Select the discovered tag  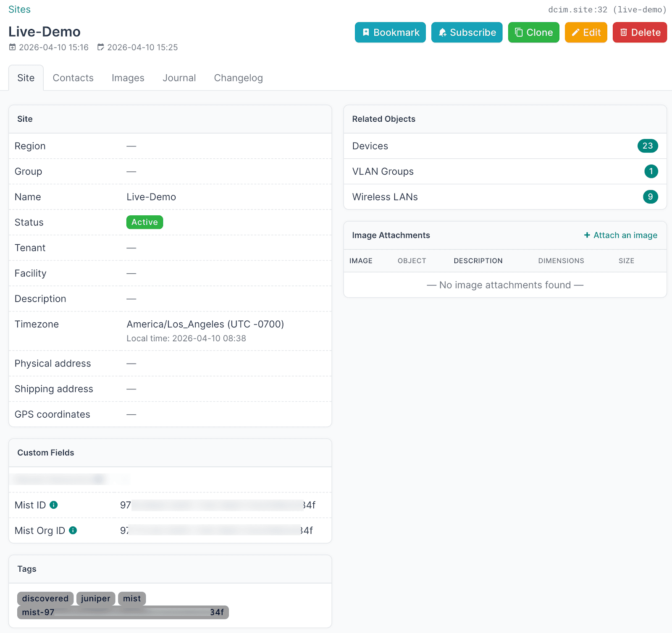[x=45, y=598]
